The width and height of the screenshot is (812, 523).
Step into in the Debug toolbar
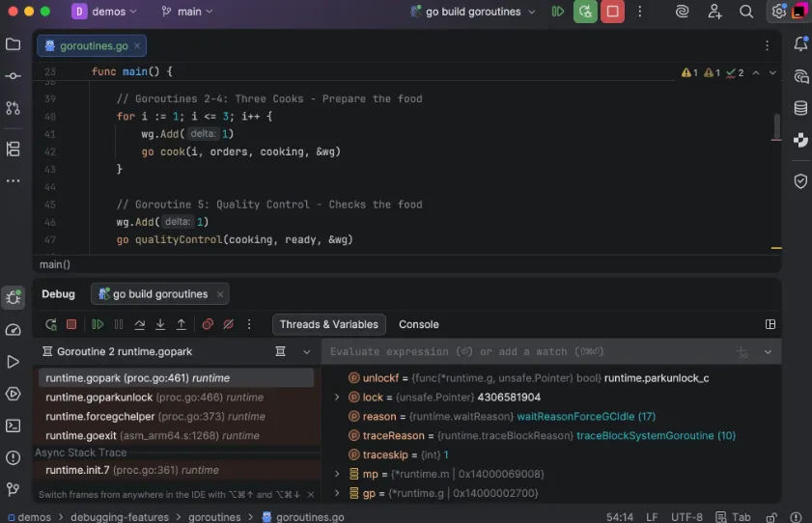tap(160, 324)
